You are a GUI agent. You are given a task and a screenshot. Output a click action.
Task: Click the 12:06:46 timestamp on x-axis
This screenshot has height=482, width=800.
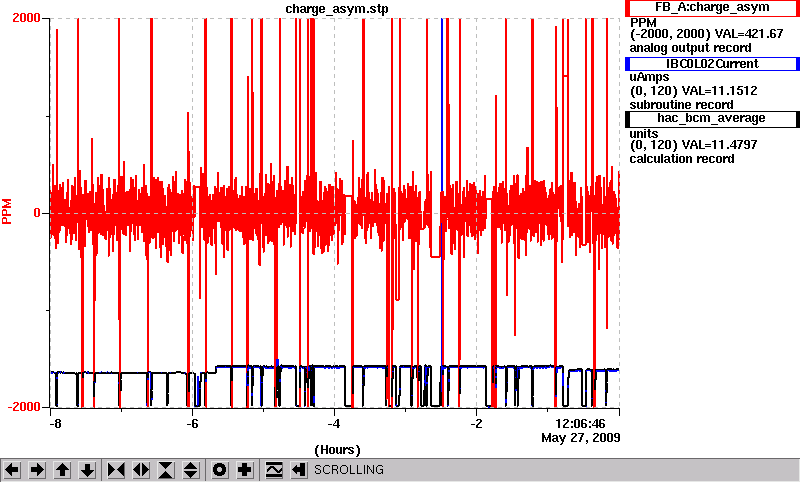tap(580, 424)
